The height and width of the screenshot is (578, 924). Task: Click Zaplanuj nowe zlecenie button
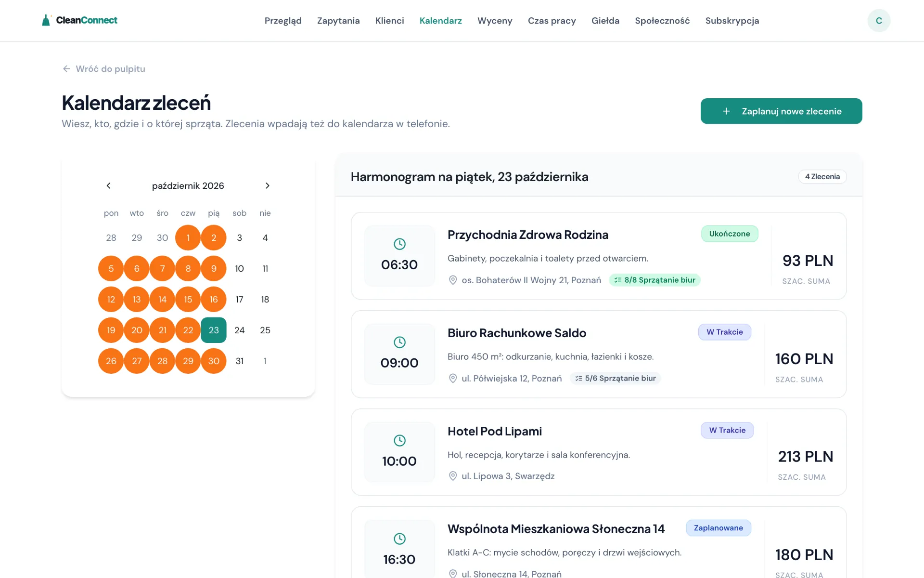point(782,111)
